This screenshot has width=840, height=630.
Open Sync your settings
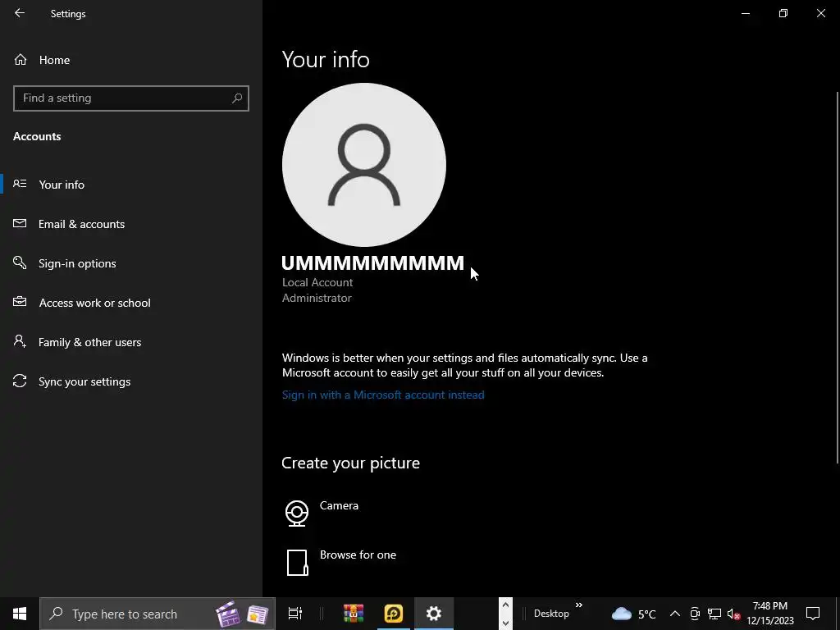[x=130, y=381]
